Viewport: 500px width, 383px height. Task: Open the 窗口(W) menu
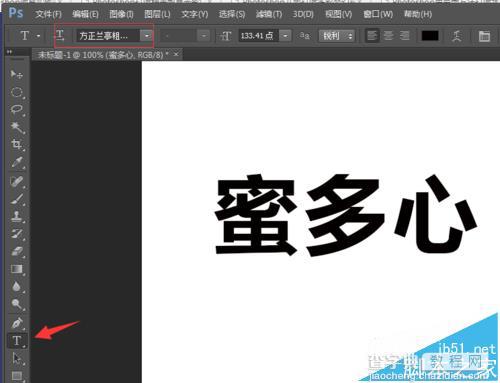coord(378,14)
